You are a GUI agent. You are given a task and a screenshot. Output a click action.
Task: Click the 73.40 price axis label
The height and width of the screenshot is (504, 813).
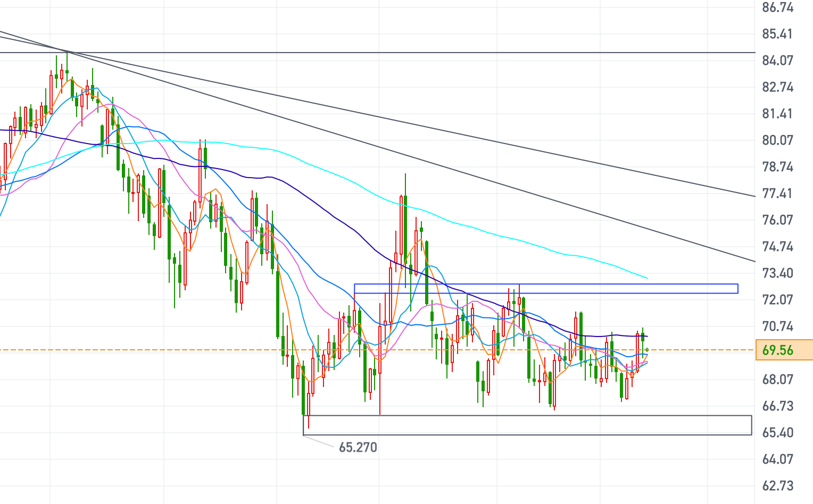[x=777, y=273]
